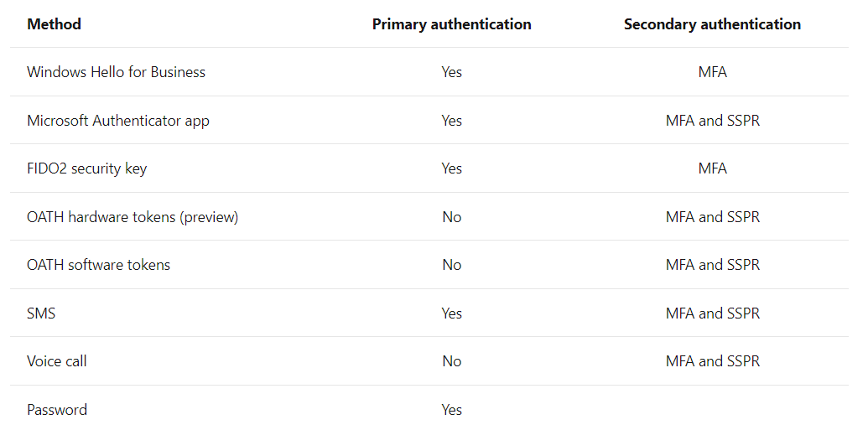868x430 pixels.
Task: Select Yes in the SMS row
Action: [451, 313]
